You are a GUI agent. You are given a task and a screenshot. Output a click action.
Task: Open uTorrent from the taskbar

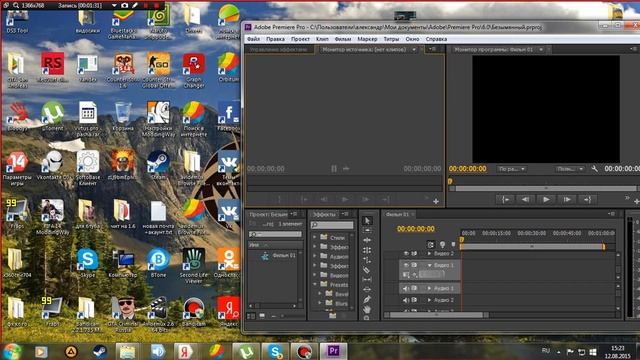point(245,351)
